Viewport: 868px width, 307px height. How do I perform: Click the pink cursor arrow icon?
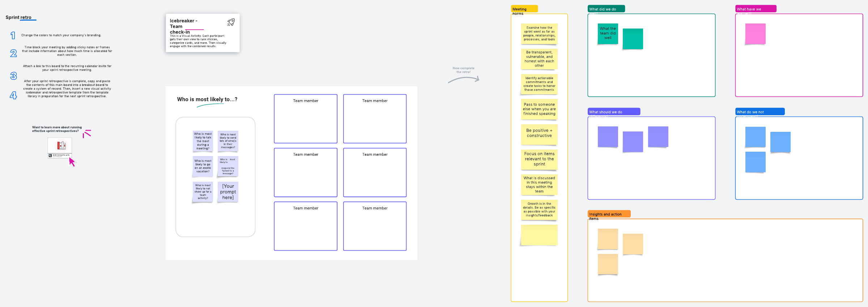72,162
